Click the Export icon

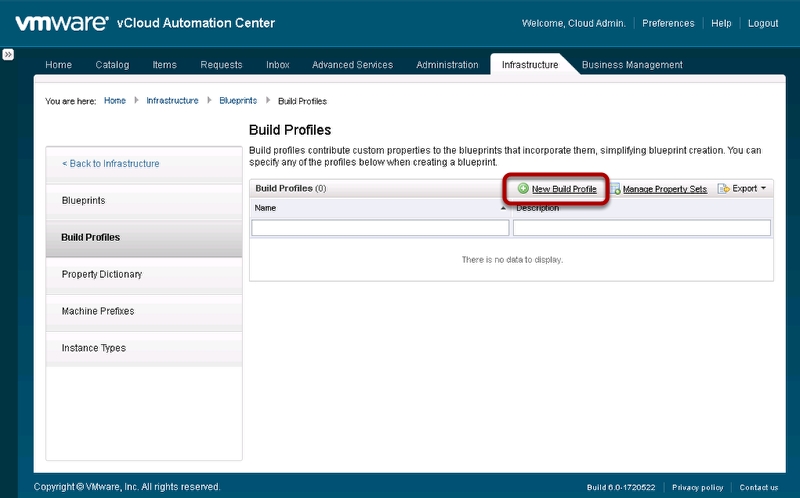(x=723, y=189)
